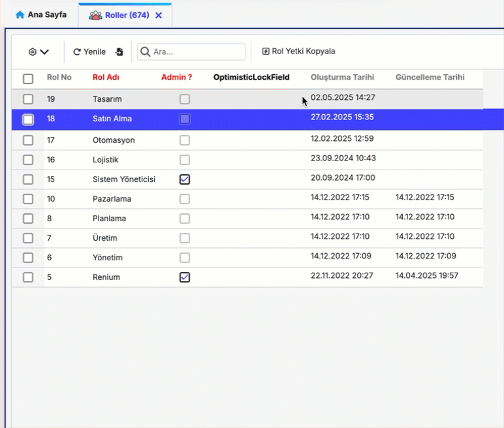Click the users icon on Roller tab
504x428 pixels.
95,15
